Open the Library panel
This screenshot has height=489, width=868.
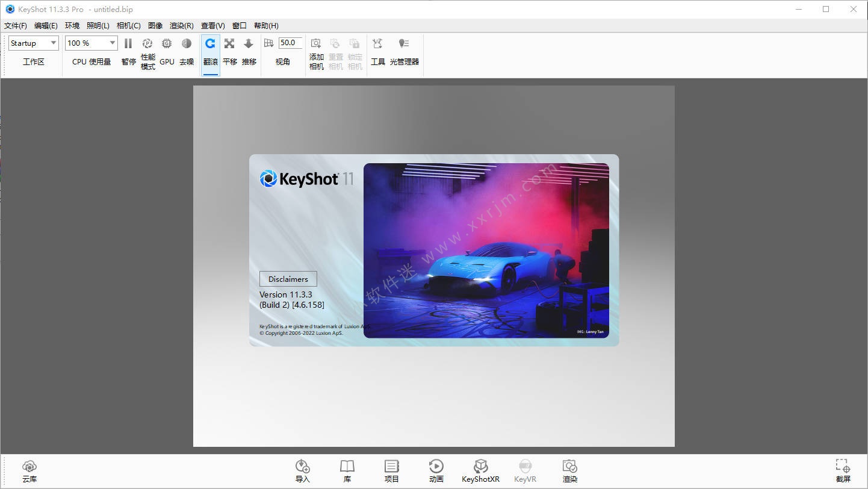[x=347, y=471]
